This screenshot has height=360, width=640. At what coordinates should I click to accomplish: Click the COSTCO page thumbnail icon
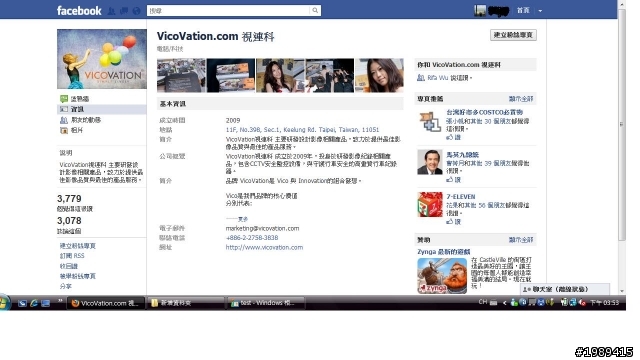tap(430, 122)
